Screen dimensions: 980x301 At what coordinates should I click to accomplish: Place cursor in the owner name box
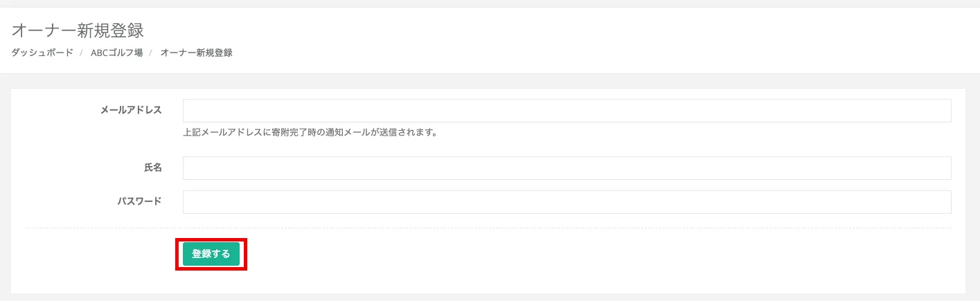567,168
